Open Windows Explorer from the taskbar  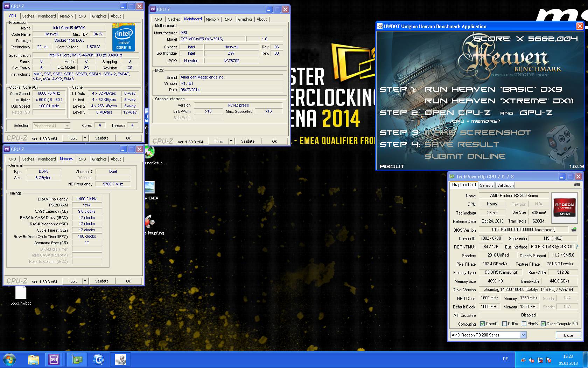[x=34, y=360]
